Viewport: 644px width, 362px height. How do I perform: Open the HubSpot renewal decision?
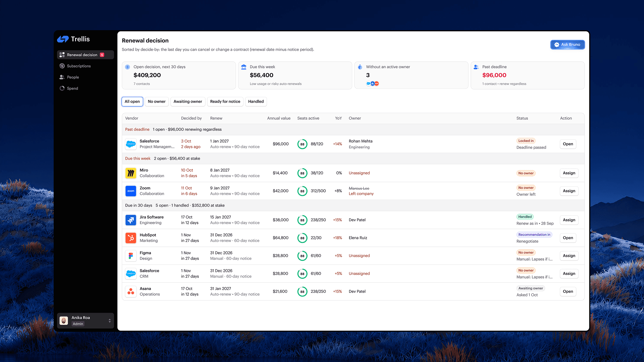pyautogui.click(x=568, y=238)
